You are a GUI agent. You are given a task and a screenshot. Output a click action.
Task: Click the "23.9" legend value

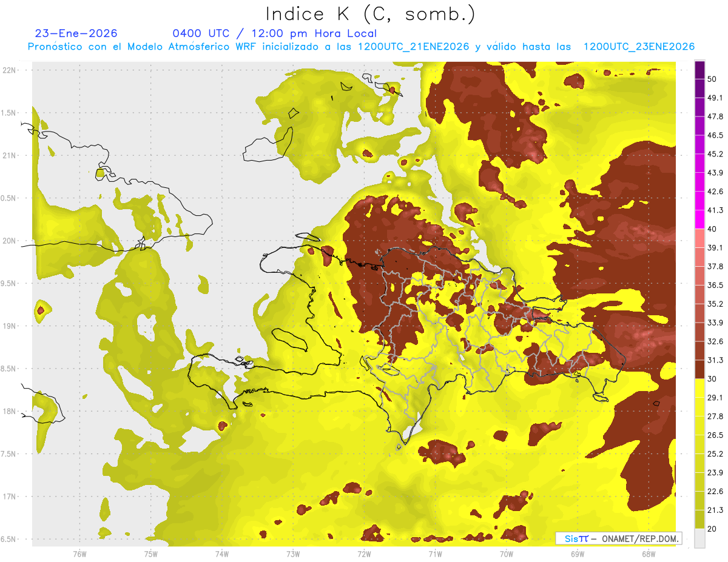[715, 473]
